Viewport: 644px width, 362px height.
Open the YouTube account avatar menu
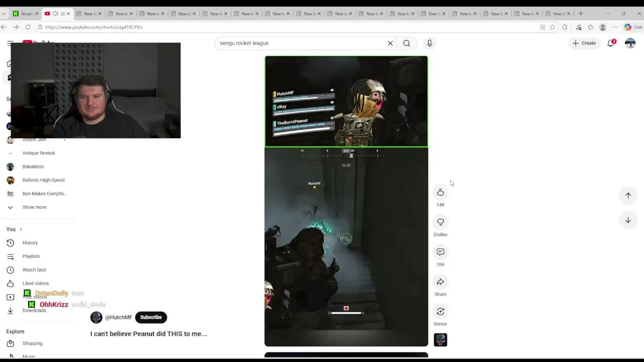click(x=630, y=43)
